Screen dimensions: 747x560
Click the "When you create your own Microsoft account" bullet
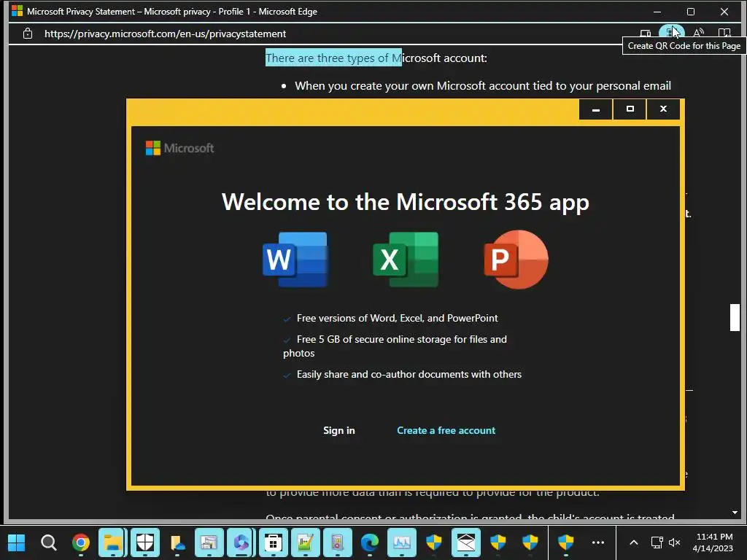coord(483,86)
